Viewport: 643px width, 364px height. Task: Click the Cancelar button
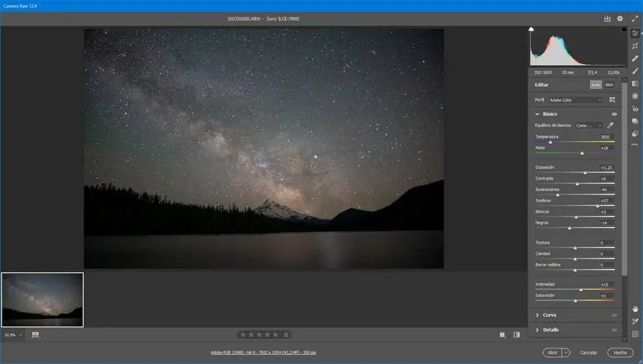tap(588, 352)
